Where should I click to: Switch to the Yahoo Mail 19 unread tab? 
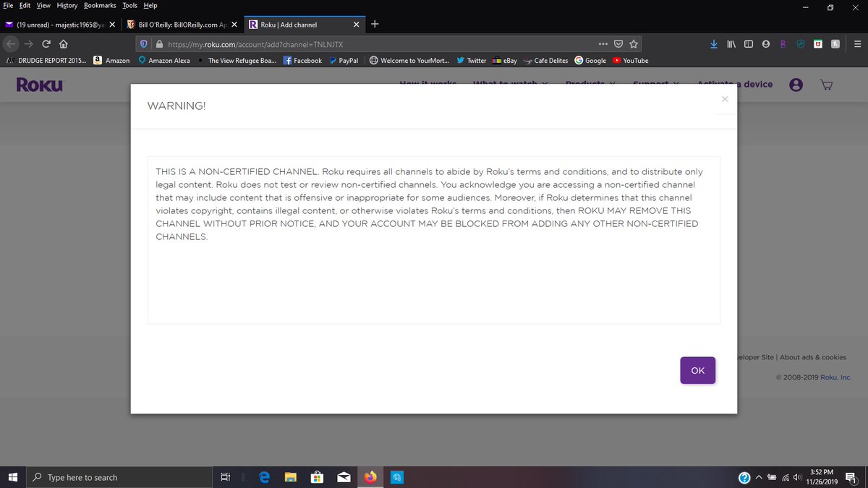click(61, 25)
